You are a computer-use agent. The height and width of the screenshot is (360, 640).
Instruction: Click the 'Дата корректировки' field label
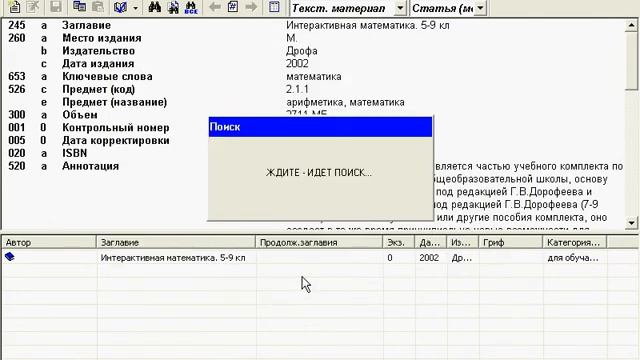click(x=116, y=140)
